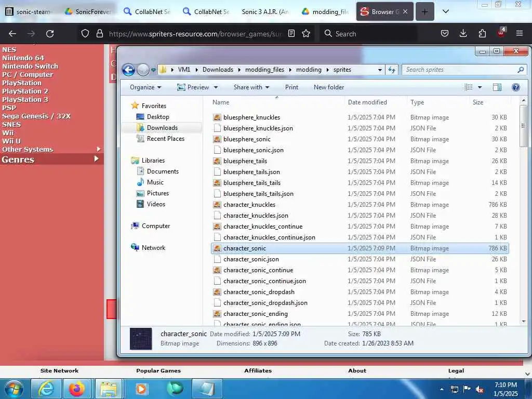The image size is (532, 399).
Task: Switch to sonic-steam browser tab
Action: point(29,11)
